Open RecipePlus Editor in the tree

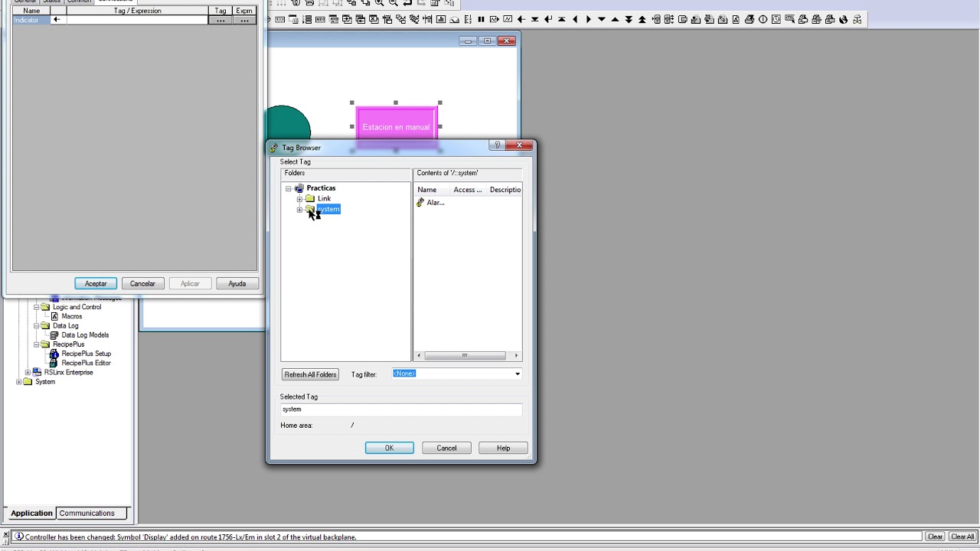86,363
